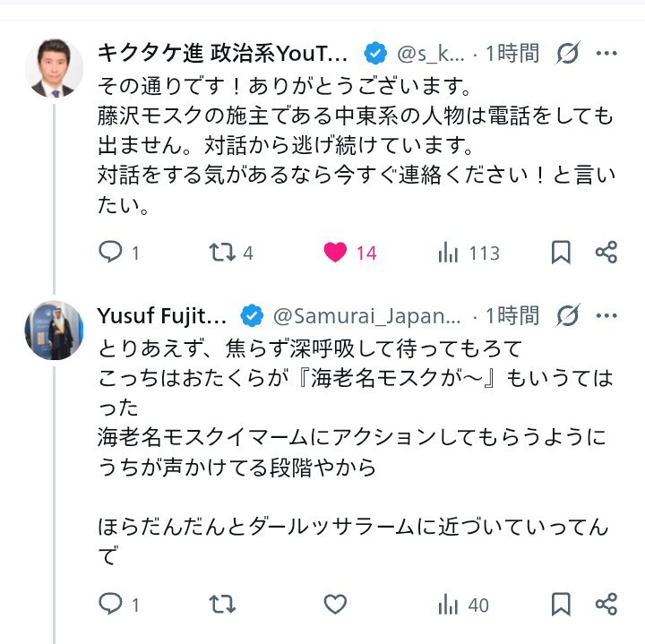
Task: Bookmark Yusuf Fujit's tweet
Action: tap(561, 605)
